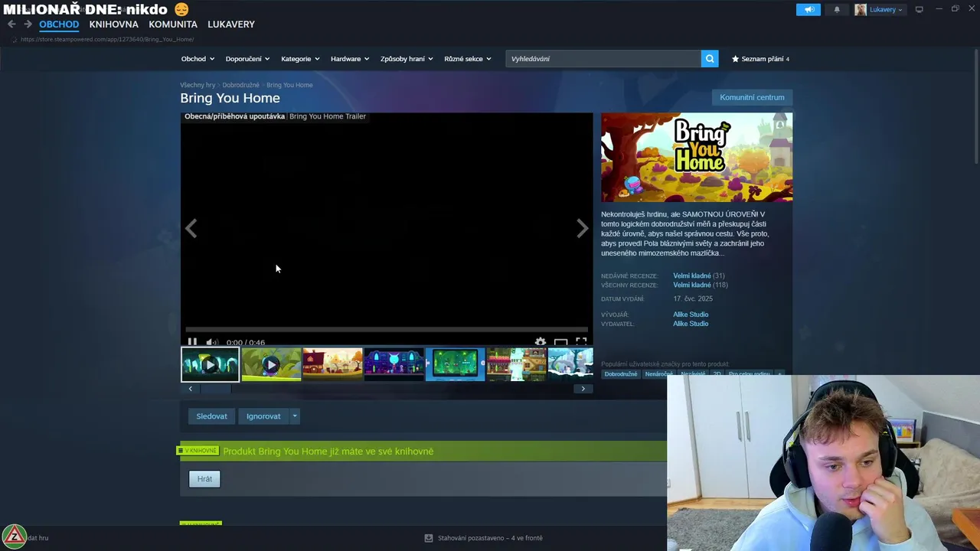Screen dimensions: 980x551
Task: Open the KNIHOVNA library tab
Action: [x=113, y=24]
